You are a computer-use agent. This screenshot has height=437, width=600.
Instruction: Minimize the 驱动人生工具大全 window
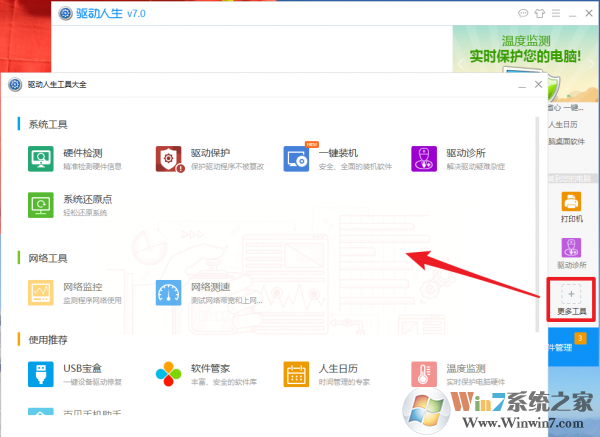tap(522, 85)
